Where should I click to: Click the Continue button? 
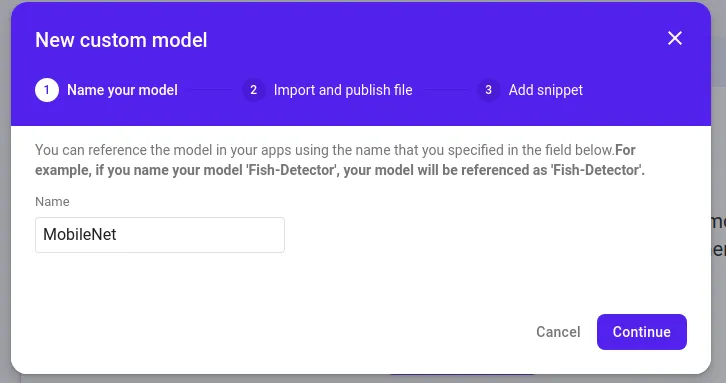(642, 332)
